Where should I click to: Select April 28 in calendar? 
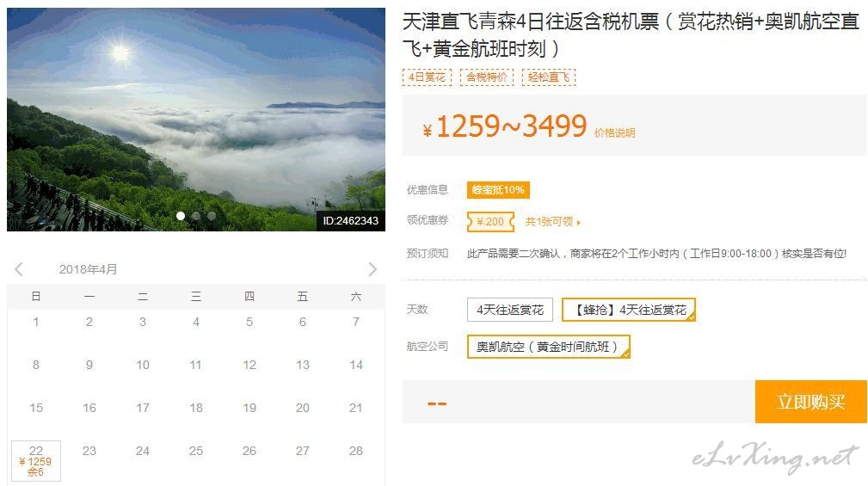click(356, 451)
